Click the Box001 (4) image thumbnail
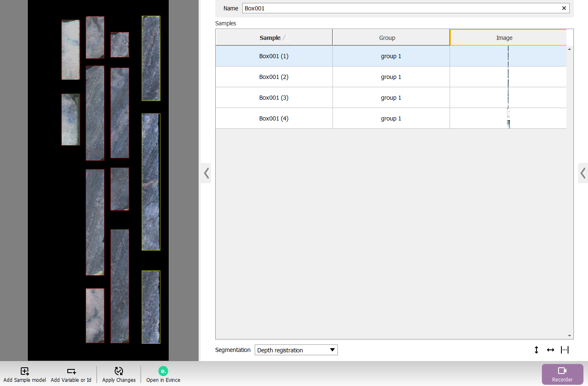This screenshot has height=386, width=588. 508,118
